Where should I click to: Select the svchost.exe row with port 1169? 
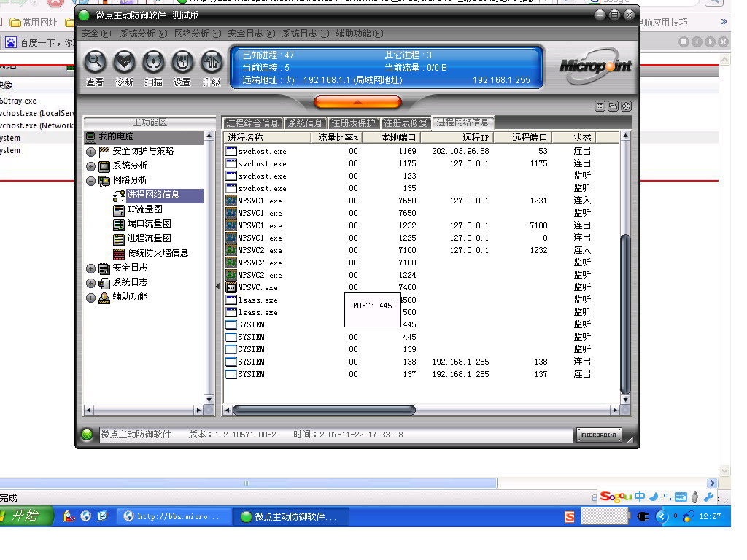422,152
